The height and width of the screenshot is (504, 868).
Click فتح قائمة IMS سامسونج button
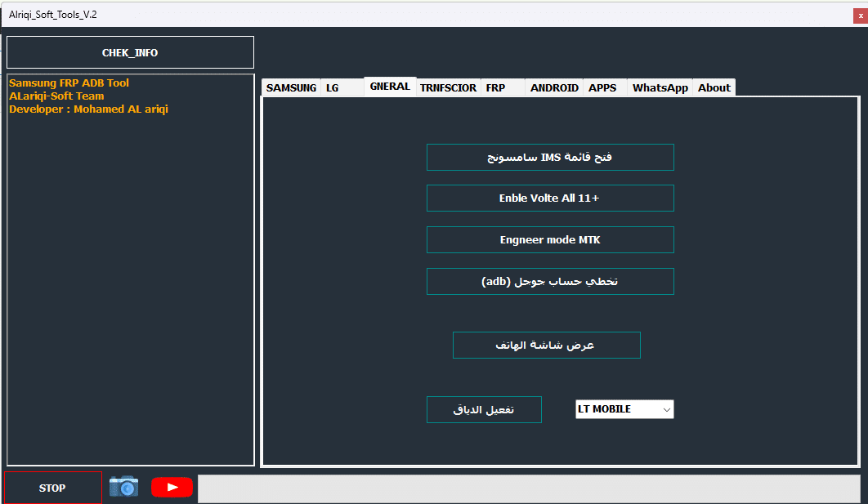550,157
